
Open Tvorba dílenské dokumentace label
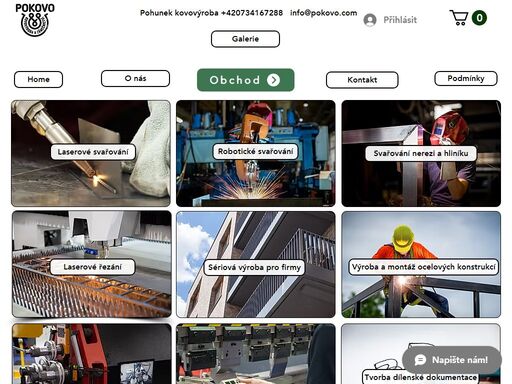click(x=421, y=377)
